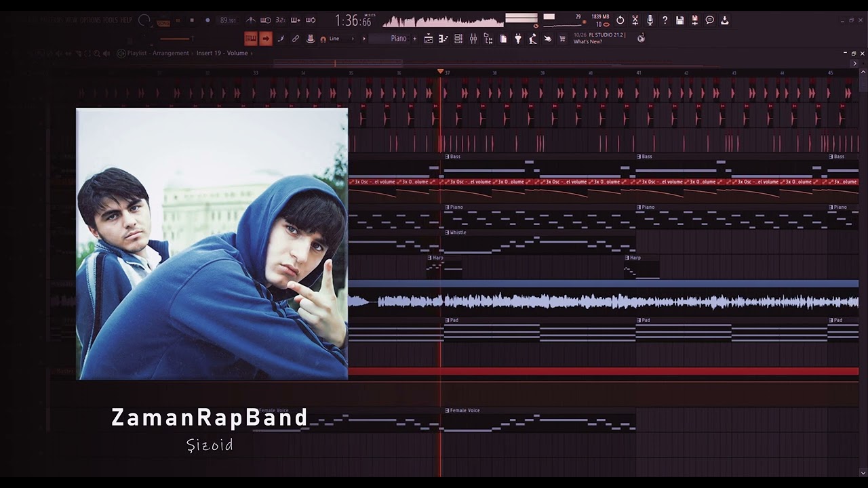The width and height of the screenshot is (868, 488).
Task: Click the tempo value 89.191
Action: [228, 21]
